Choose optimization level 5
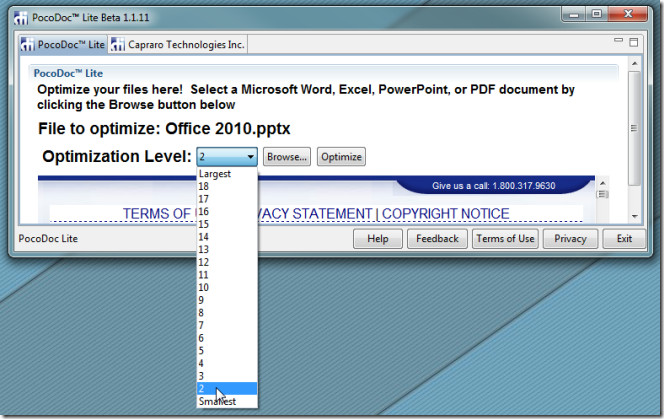Image resolution: width=664 pixels, height=419 pixels. 227,351
